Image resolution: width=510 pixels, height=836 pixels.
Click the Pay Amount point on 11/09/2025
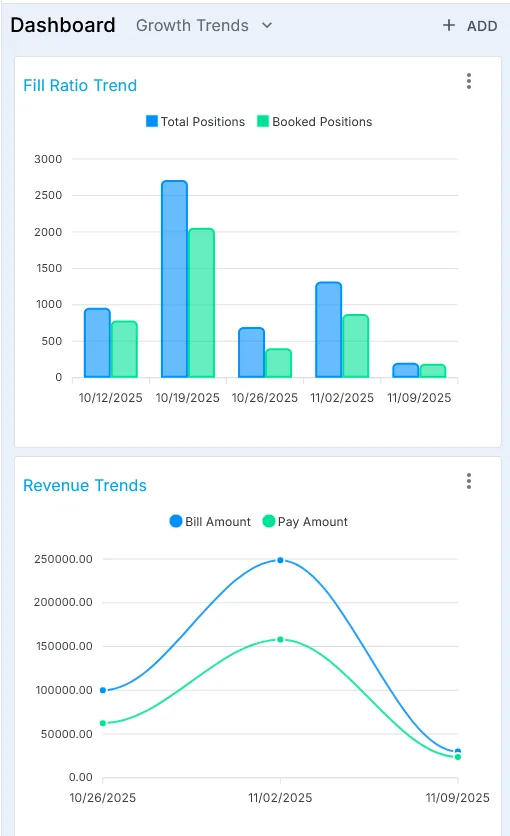pyautogui.click(x=458, y=757)
